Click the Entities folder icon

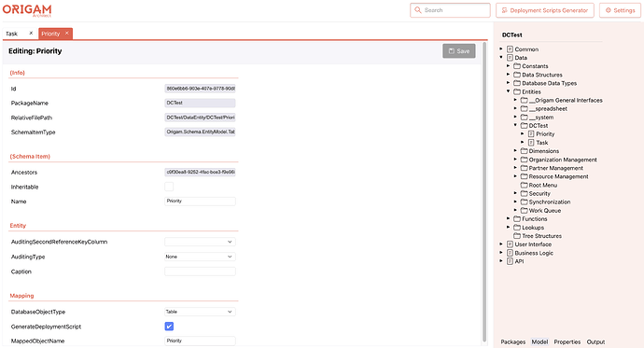pos(517,92)
